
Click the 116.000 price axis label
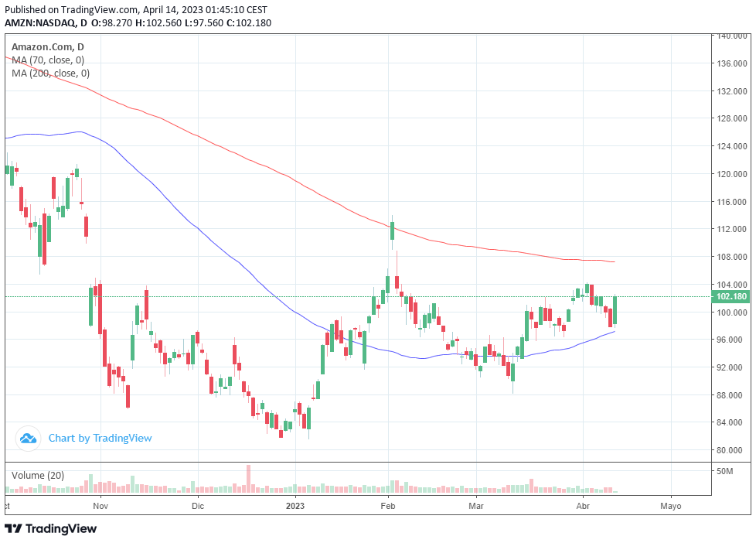[732, 202]
